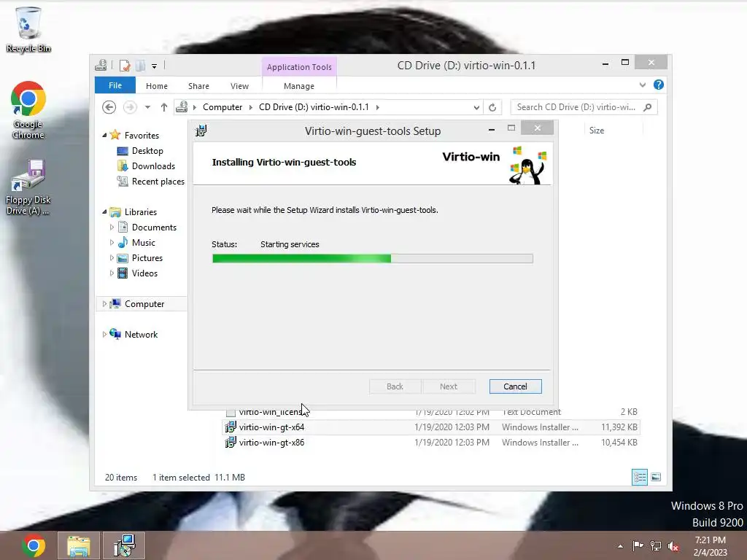Switch to the View ribbon tab
The width and height of the screenshot is (747, 560).
(239, 86)
